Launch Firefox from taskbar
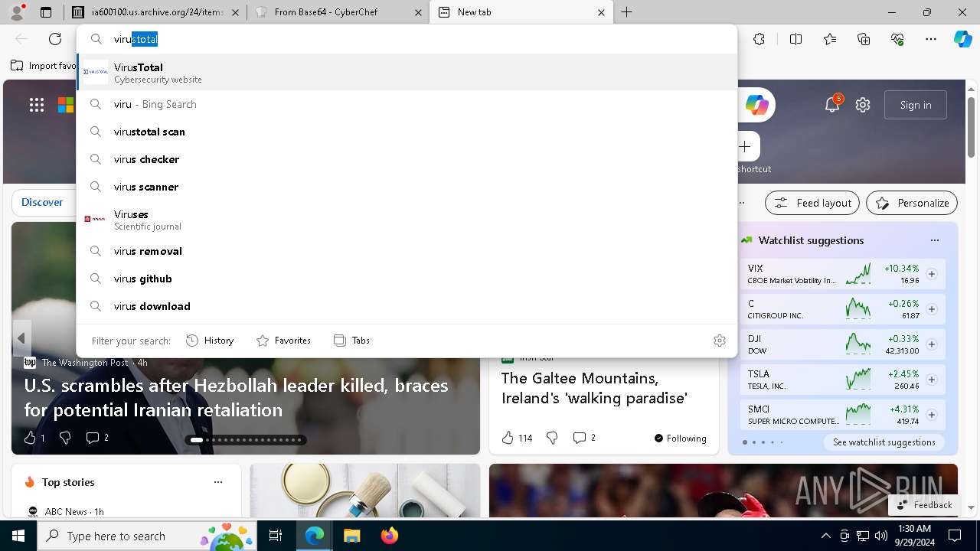The height and width of the screenshot is (551, 980). [x=389, y=536]
